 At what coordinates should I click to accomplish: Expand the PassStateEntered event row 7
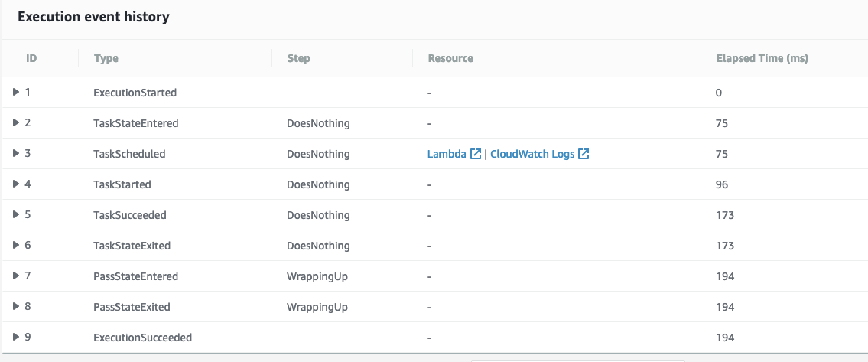[x=16, y=276]
